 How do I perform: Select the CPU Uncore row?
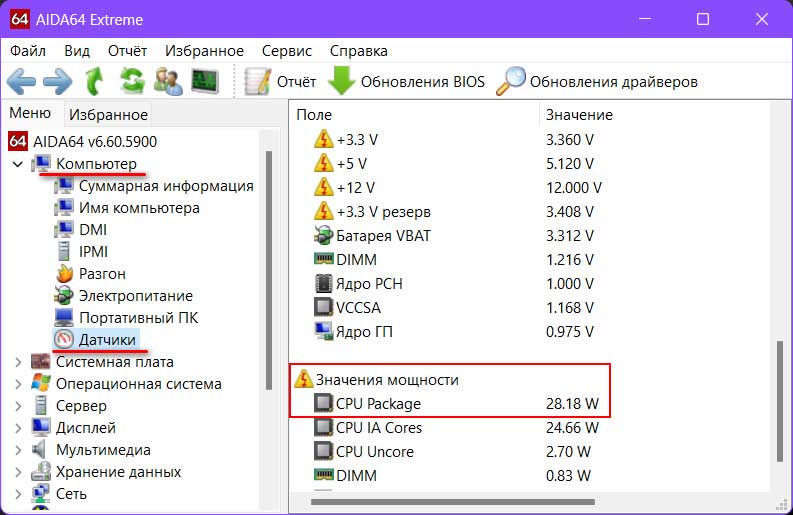coord(452,452)
